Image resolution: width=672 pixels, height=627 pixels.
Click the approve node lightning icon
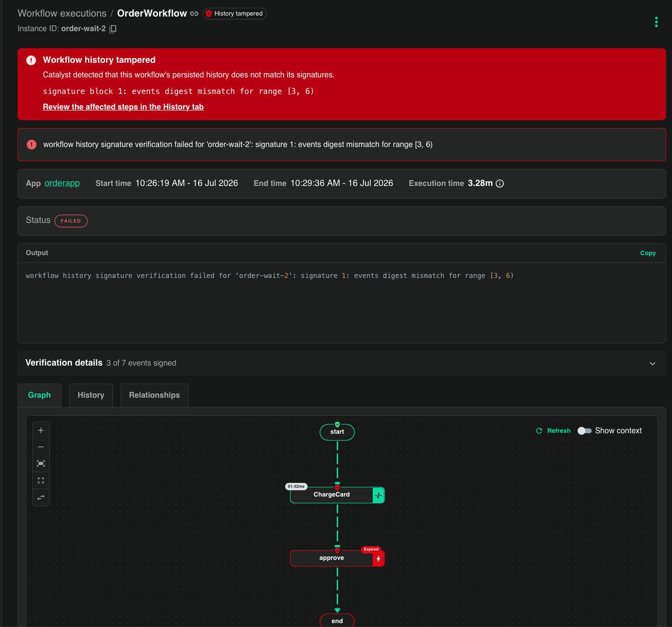379,559
